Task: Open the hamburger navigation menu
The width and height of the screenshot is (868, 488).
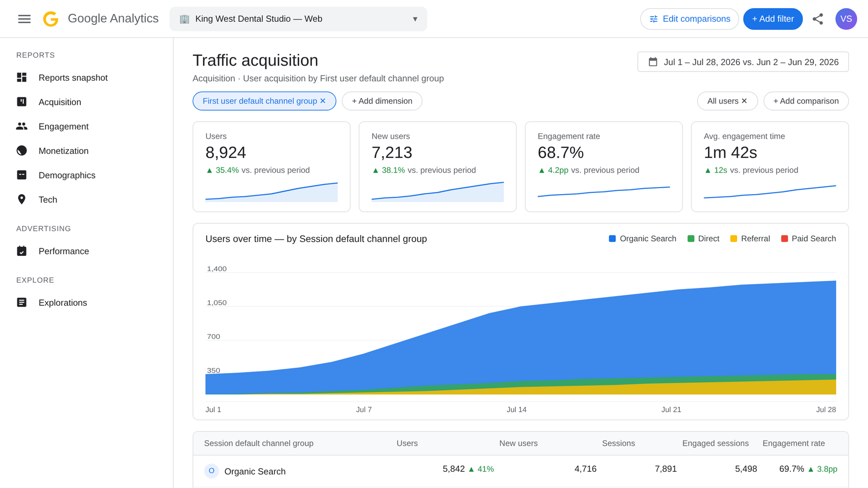Action: pos(24,19)
